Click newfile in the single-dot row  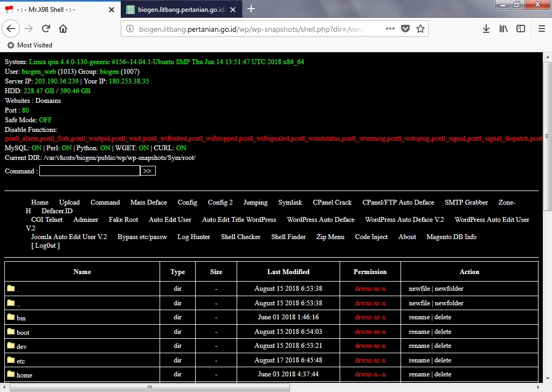click(x=419, y=288)
